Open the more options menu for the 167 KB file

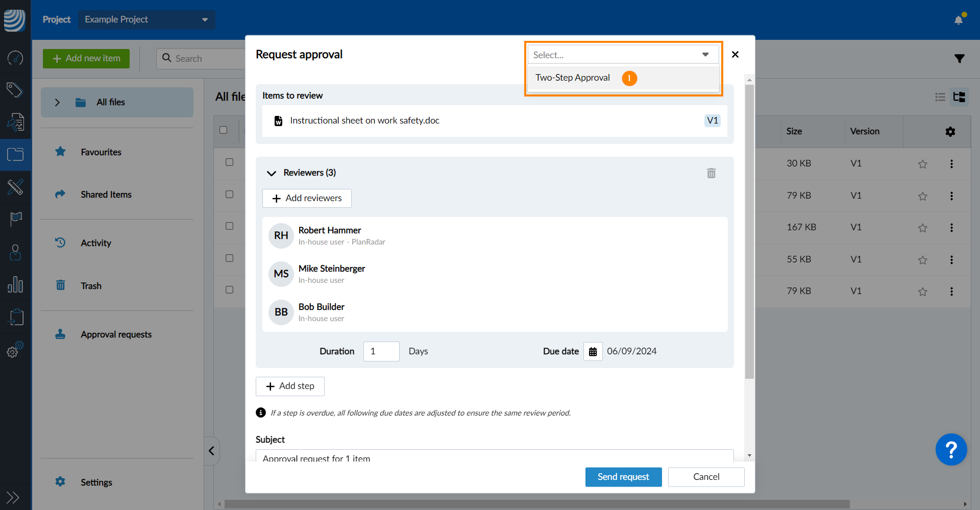pos(951,228)
